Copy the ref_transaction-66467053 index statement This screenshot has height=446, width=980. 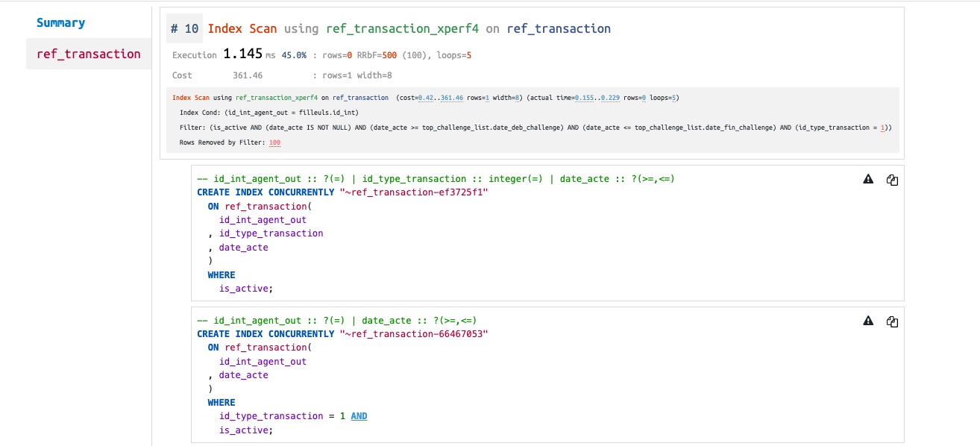coord(891,321)
